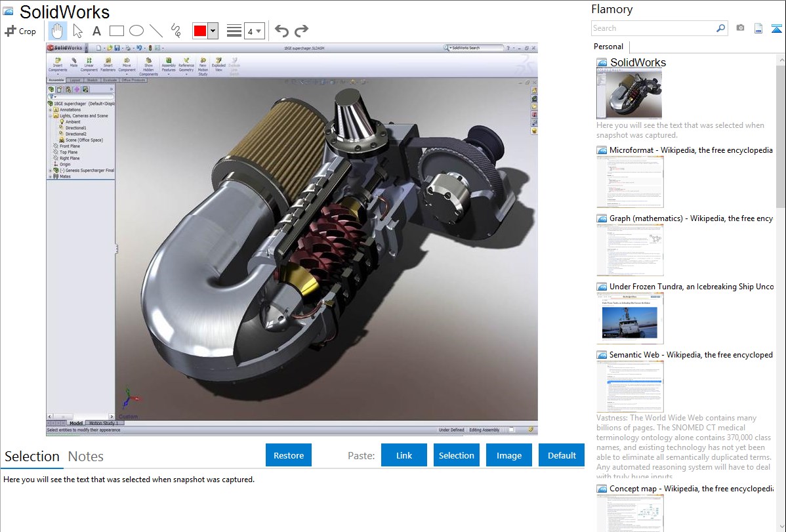Select the Microformat page thumbnail

tap(630, 182)
